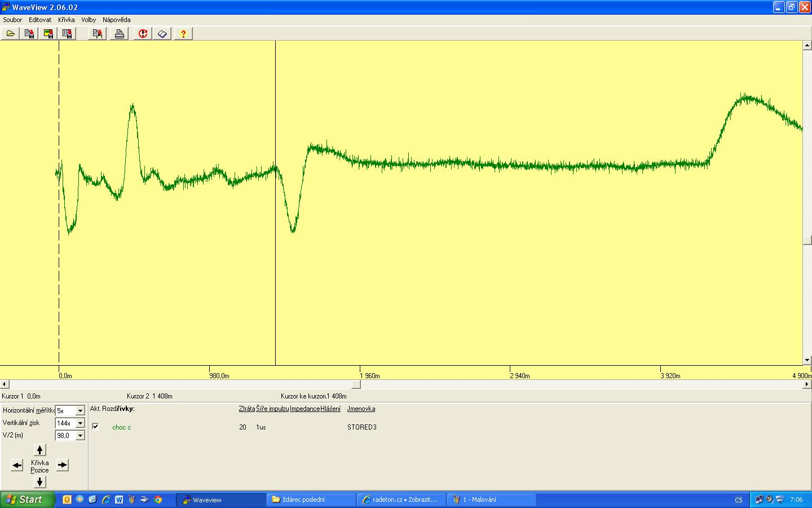
Task: Click the 'Šíře impulzu' column header
Action: pos(272,409)
